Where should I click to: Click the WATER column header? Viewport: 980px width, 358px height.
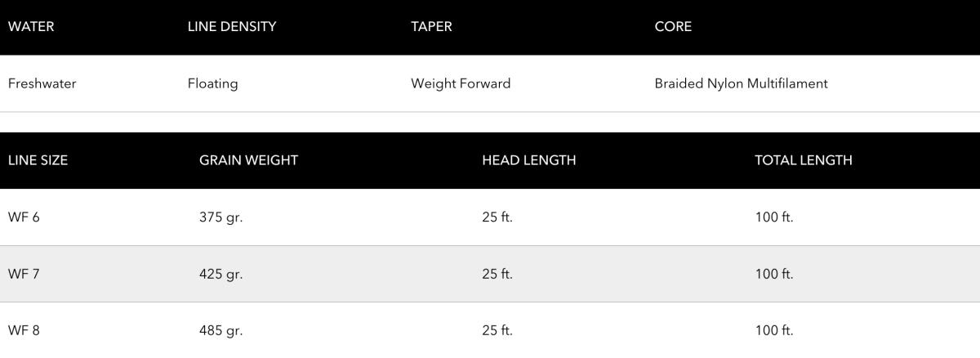31,26
